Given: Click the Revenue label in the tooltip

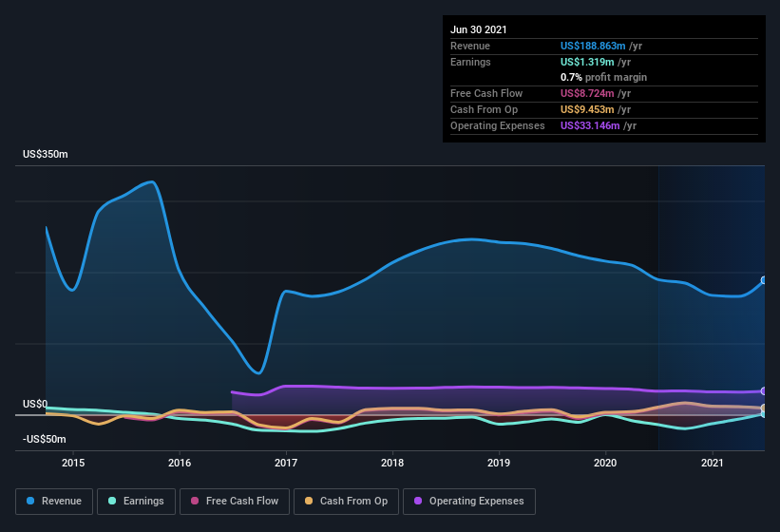Looking at the screenshot, I should (470, 46).
